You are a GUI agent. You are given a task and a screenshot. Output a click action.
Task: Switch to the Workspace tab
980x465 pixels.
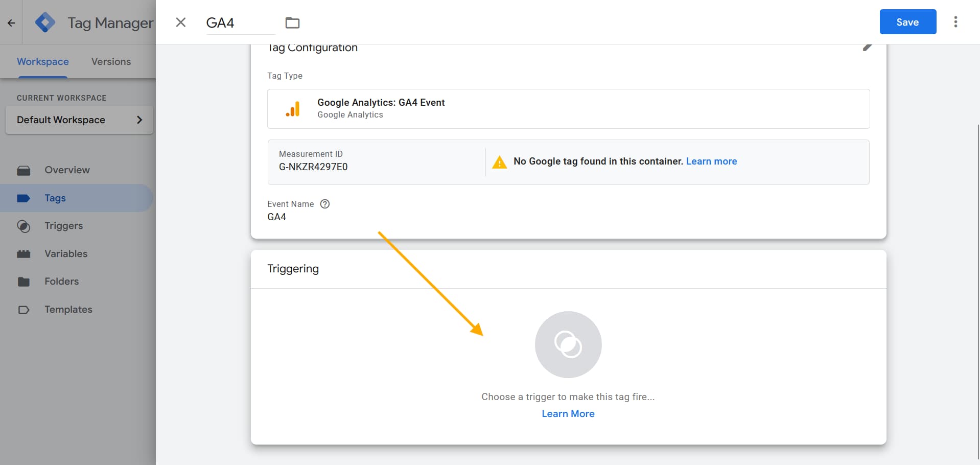click(x=43, y=61)
